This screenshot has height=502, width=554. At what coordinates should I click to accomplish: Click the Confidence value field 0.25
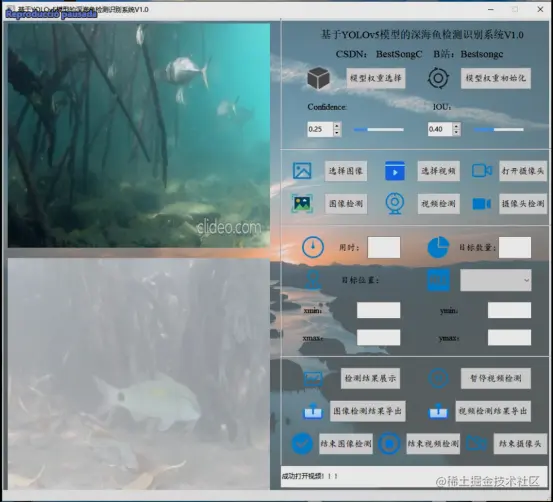(x=320, y=129)
